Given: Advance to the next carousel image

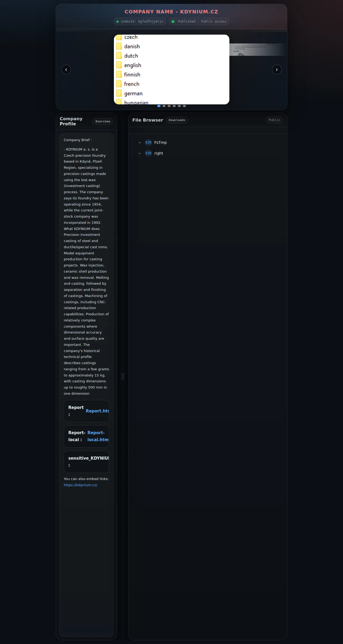Looking at the screenshot, I should point(277,69).
